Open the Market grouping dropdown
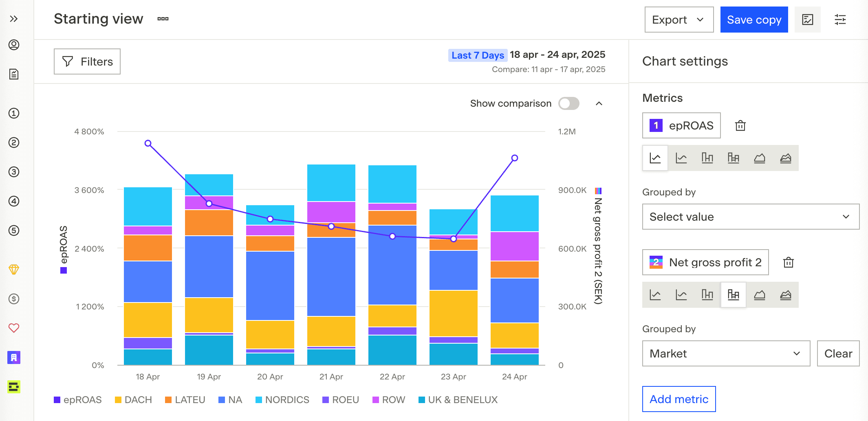The image size is (868, 421). pyautogui.click(x=726, y=353)
